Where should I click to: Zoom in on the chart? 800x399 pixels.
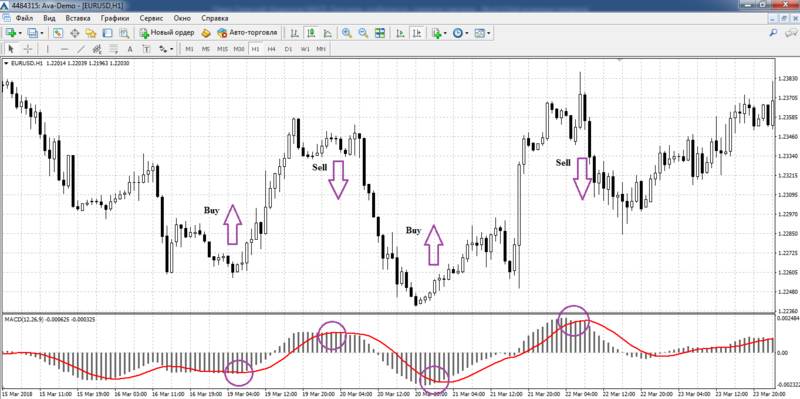coord(347,33)
